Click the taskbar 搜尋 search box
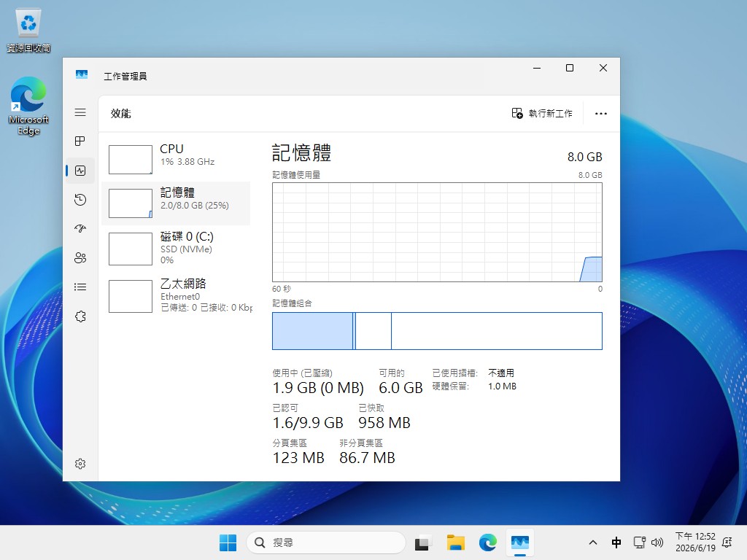 326,542
